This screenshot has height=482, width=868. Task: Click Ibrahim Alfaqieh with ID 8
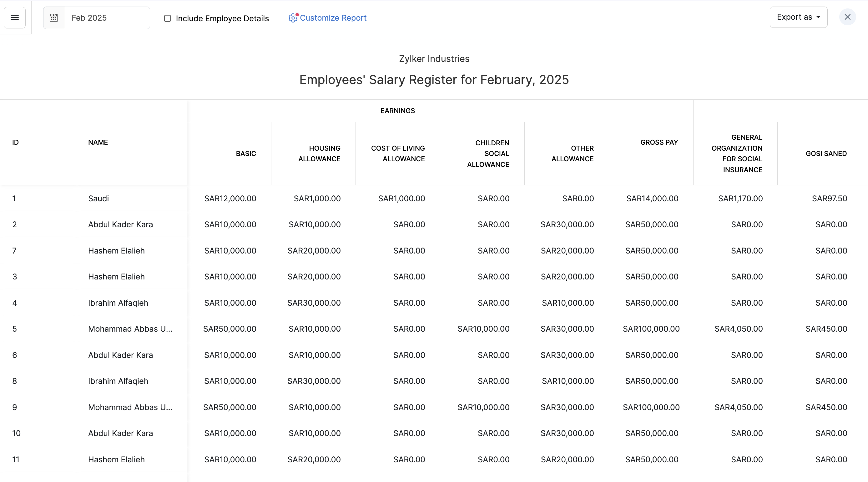pyautogui.click(x=118, y=381)
